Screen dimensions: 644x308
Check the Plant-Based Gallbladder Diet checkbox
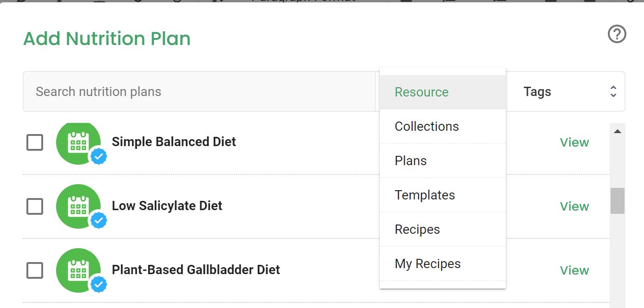(x=35, y=270)
